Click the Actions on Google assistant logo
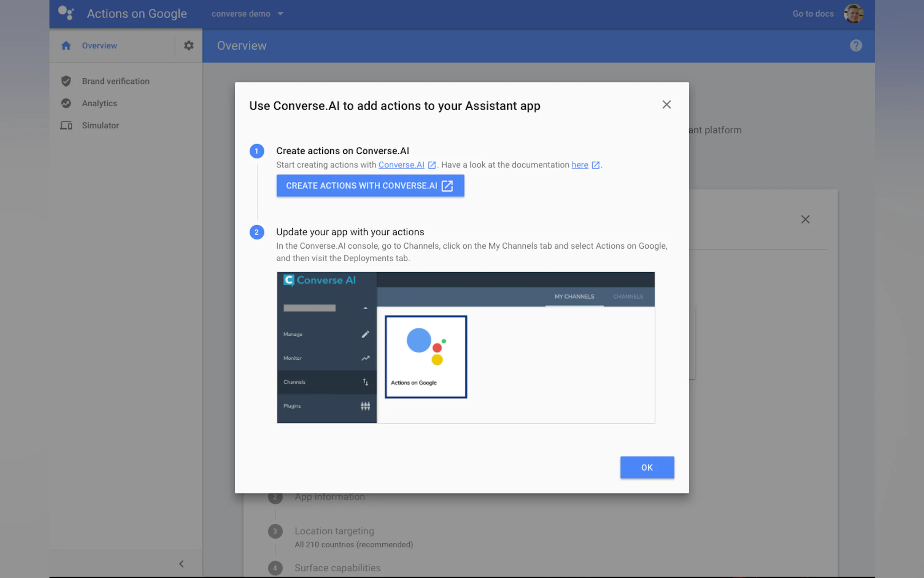The image size is (924, 578). click(x=66, y=13)
